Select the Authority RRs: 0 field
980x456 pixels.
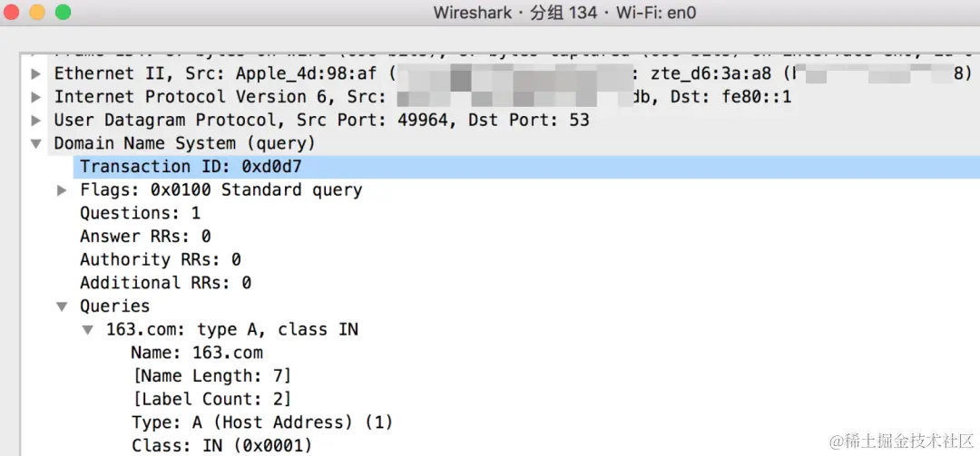point(160,259)
